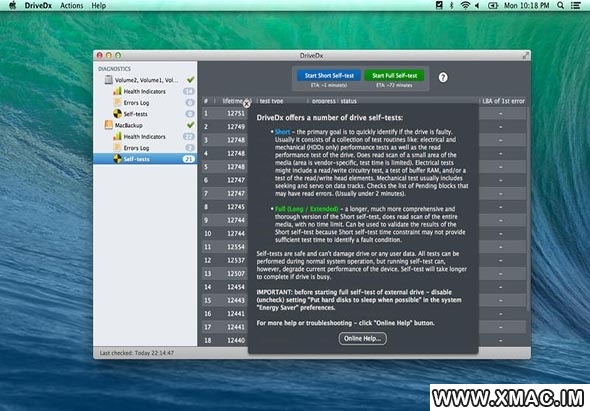590x411 pixels.
Task: Click the Wi-Fi menu bar icon
Action: [465, 6]
